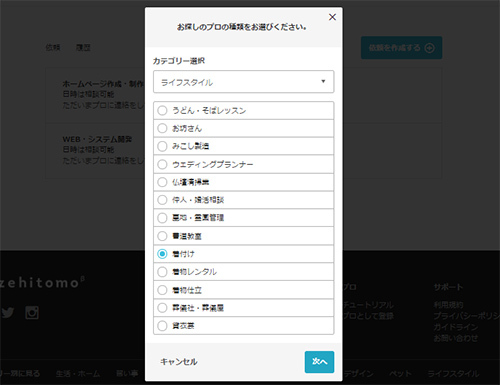Choose the 貸衣装 option
The image size is (500, 385).
(x=244, y=326)
